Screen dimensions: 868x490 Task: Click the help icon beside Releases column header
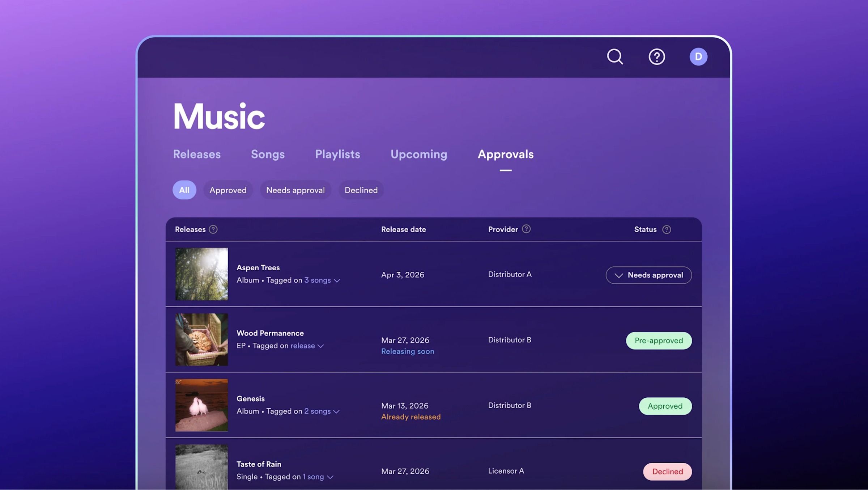[x=213, y=229]
